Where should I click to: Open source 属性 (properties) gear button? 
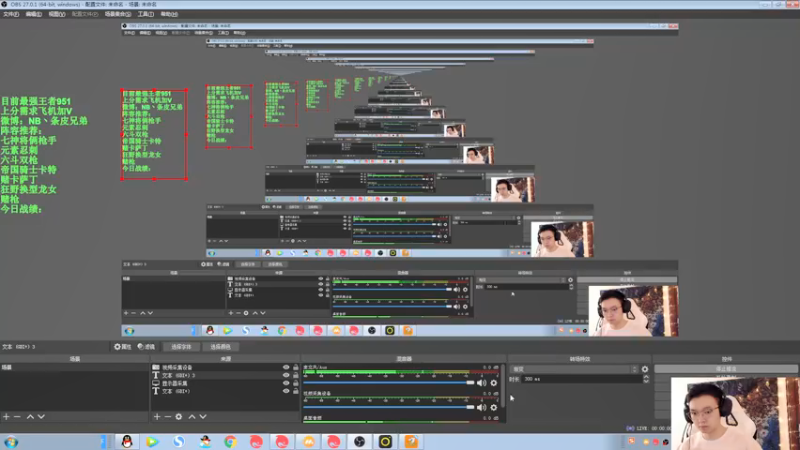(x=122, y=346)
